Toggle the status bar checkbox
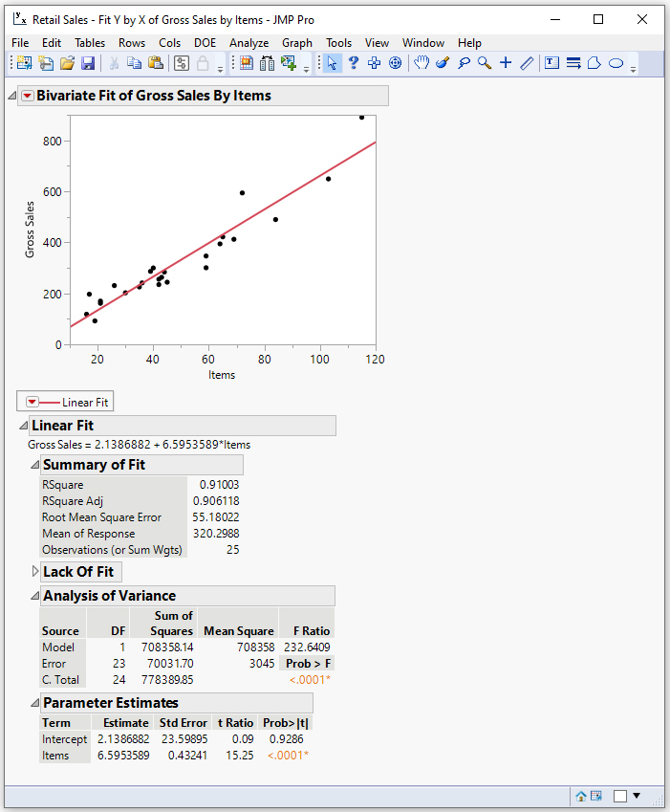The image size is (670, 812). click(619, 796)
